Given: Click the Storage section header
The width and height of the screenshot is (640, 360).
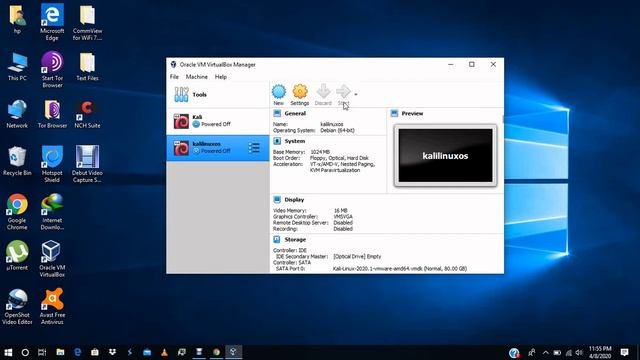Looking at the screenshot, I should pyautogui.click(x=295, y=240).
